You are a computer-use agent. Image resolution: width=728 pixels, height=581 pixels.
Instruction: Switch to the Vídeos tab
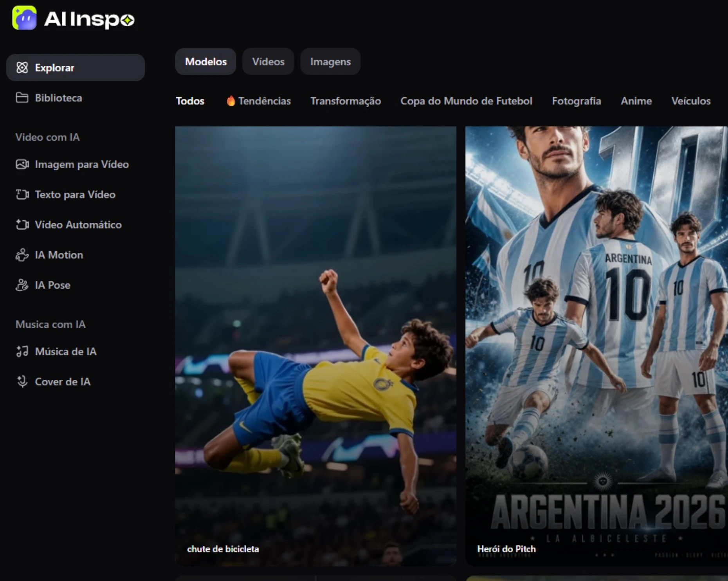(268, 61)
